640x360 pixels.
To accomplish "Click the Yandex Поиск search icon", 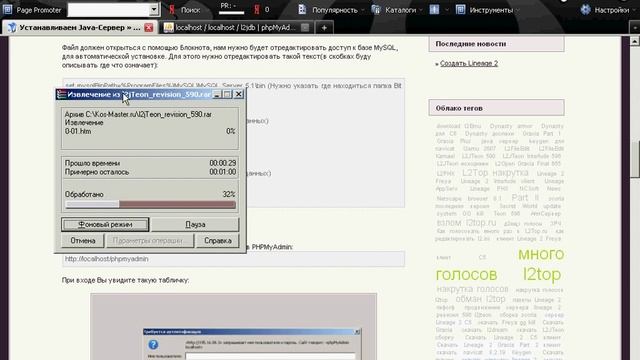I will (172, 10).
